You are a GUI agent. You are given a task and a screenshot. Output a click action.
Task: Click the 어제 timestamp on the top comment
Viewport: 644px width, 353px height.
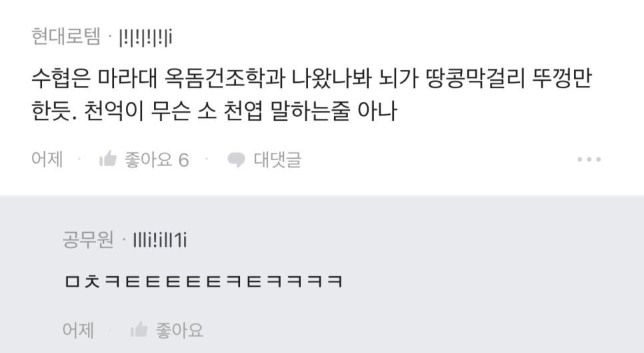47,159
